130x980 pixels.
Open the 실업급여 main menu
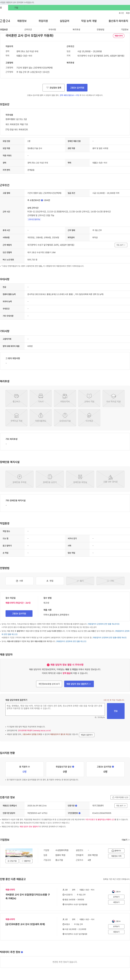tap(64, 21)
